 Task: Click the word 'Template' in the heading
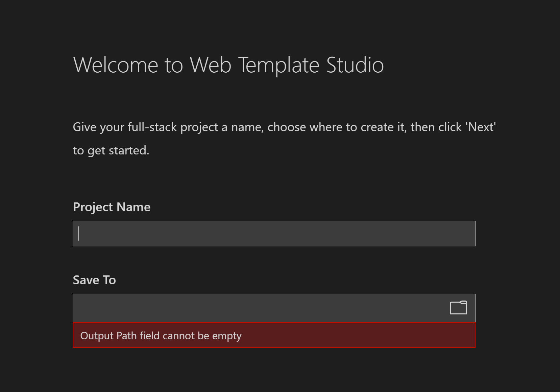[x=278, y=65]
